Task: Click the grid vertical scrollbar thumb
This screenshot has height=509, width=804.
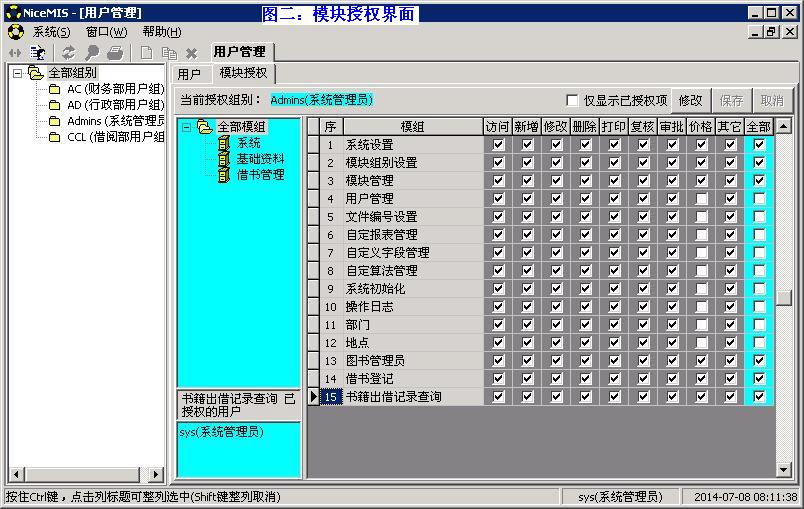Action: click(x=784, y=298)
